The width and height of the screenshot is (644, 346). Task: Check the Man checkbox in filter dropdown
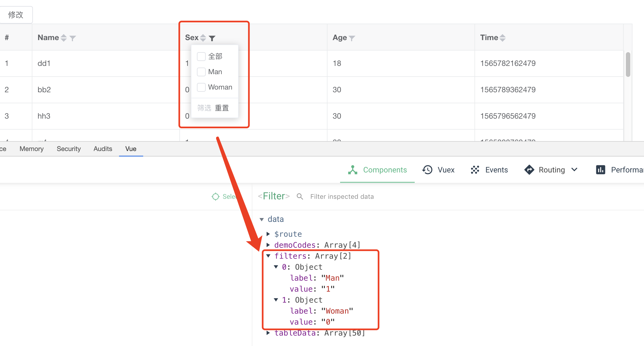201,72
